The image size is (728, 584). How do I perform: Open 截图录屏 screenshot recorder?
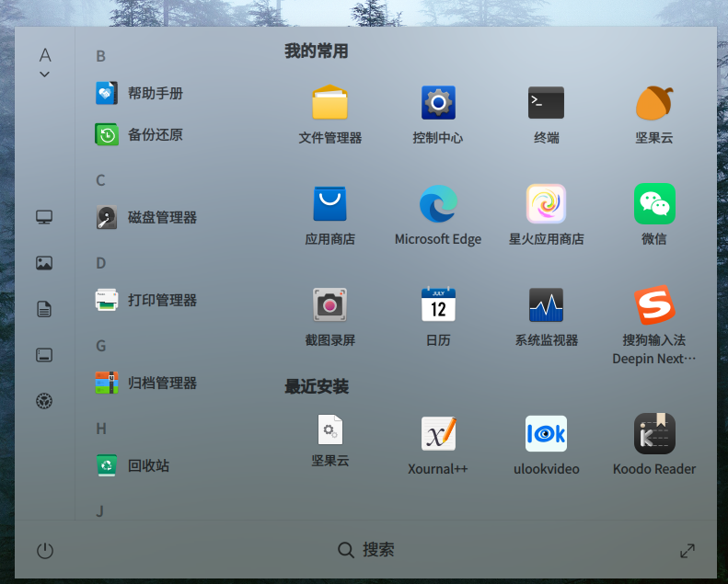(x=329, y=316)
